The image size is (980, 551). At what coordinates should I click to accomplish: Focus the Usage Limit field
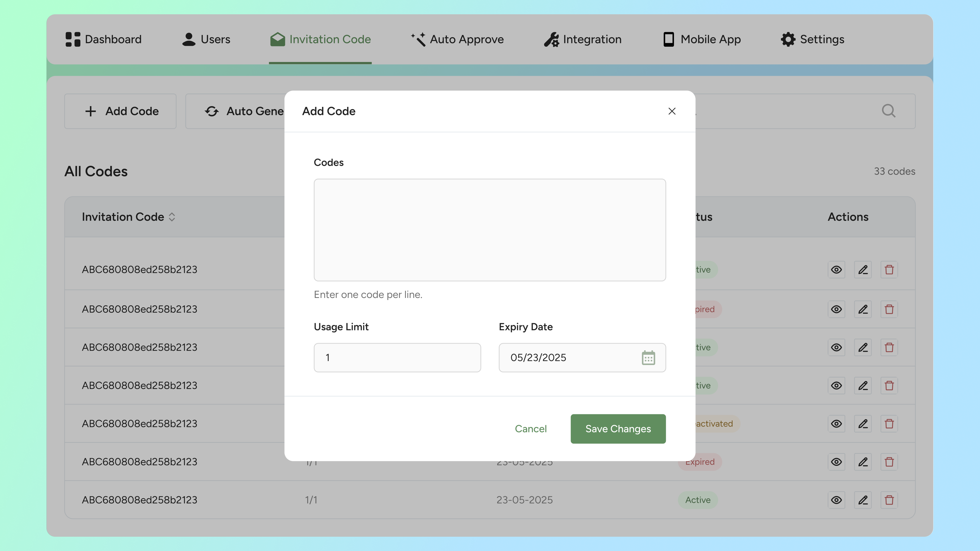397,358
